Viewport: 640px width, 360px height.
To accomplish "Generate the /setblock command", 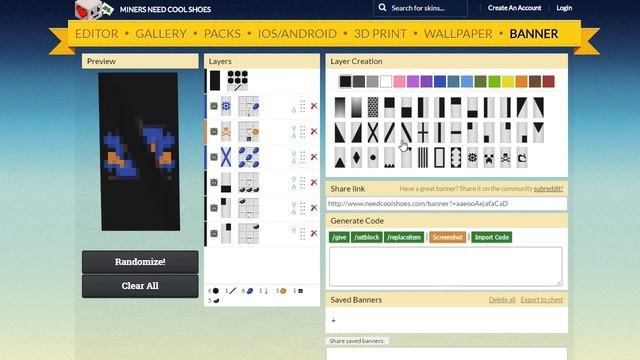I will [367, 237].
